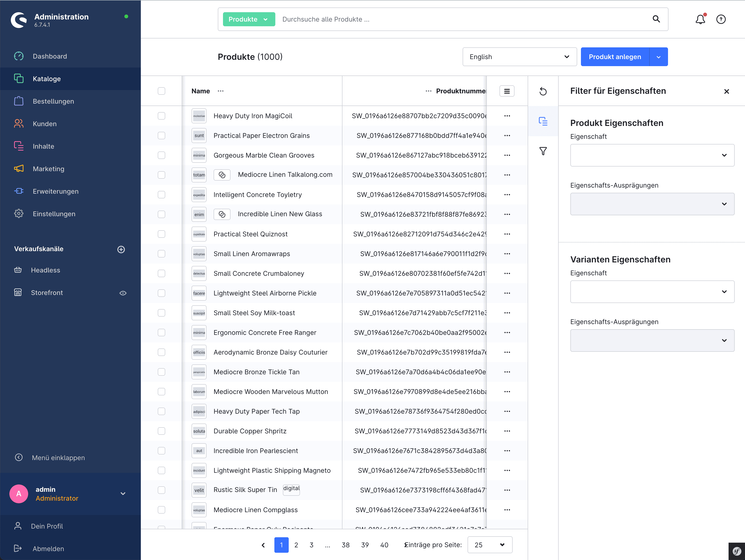Viewport: 745px width, 560px height.
Task: Add a sales channel with plus icon
Action: [x=121, y=249]
